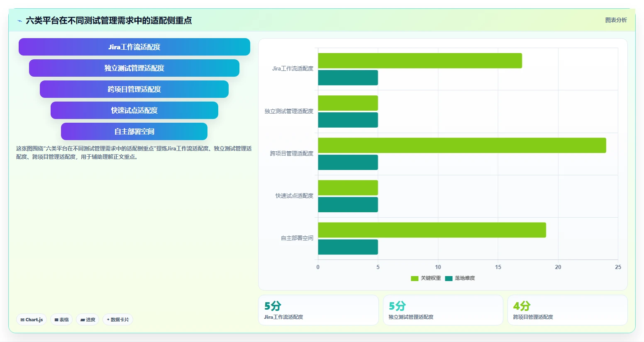The width and height of the screenshot is (644, 342).
Task: Click the 进度 tag chip
Action: click(88, 320)
